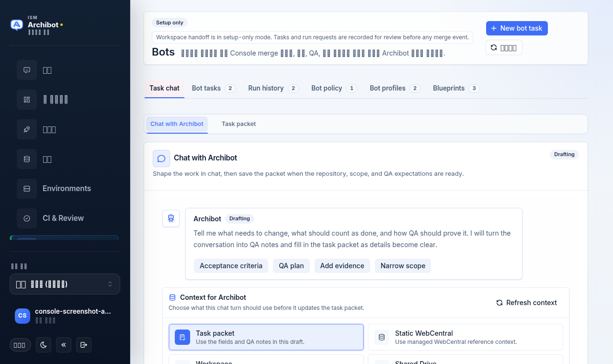Click the chat bubble icon beside Chat with Archibot heading
This screenshot has height=364, width=613.
click(x=161, y=159)
